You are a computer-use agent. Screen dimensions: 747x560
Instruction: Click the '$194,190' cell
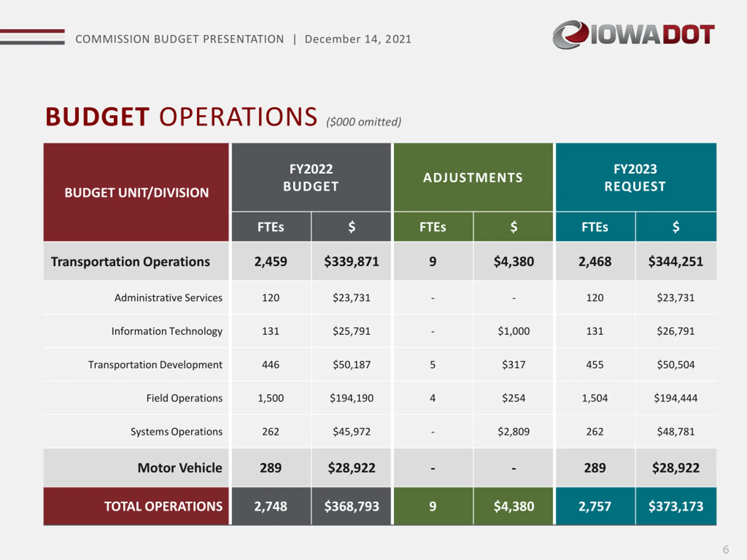(x=351, y=398)
